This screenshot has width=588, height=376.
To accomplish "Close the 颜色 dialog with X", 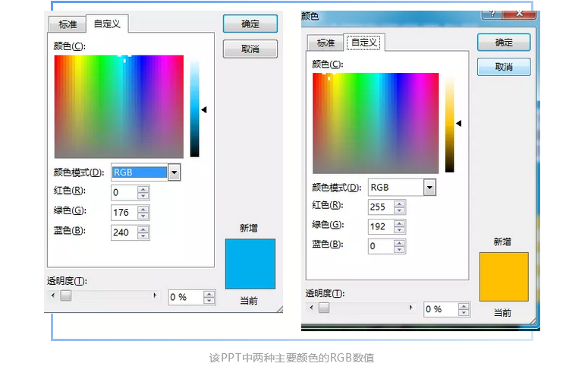I will click(520, 14).
